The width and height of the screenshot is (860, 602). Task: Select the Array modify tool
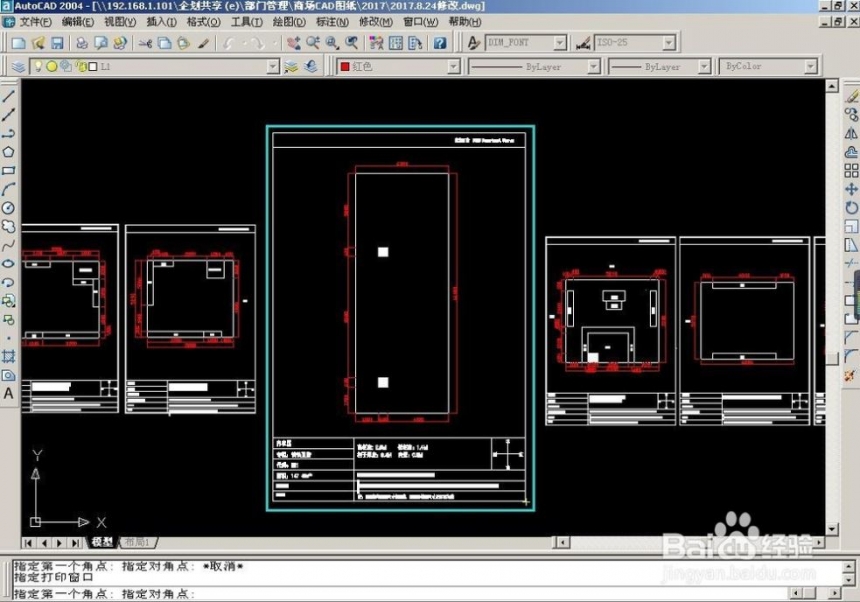point(851,171)
